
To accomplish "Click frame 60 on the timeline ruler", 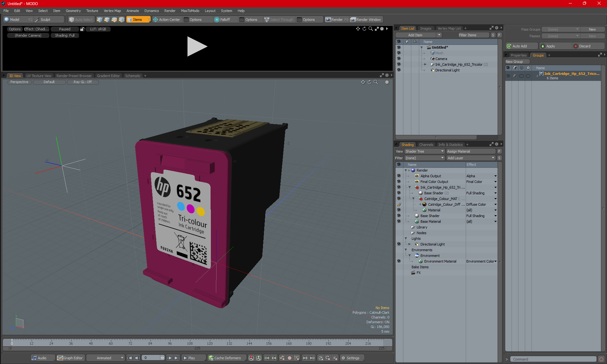I will [111, 343].
